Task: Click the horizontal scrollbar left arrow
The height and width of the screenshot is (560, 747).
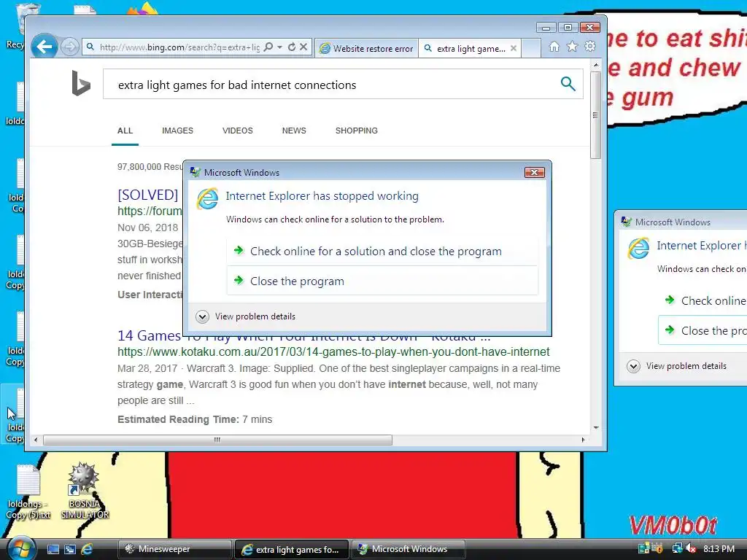Action: click(x=36, y=440)
